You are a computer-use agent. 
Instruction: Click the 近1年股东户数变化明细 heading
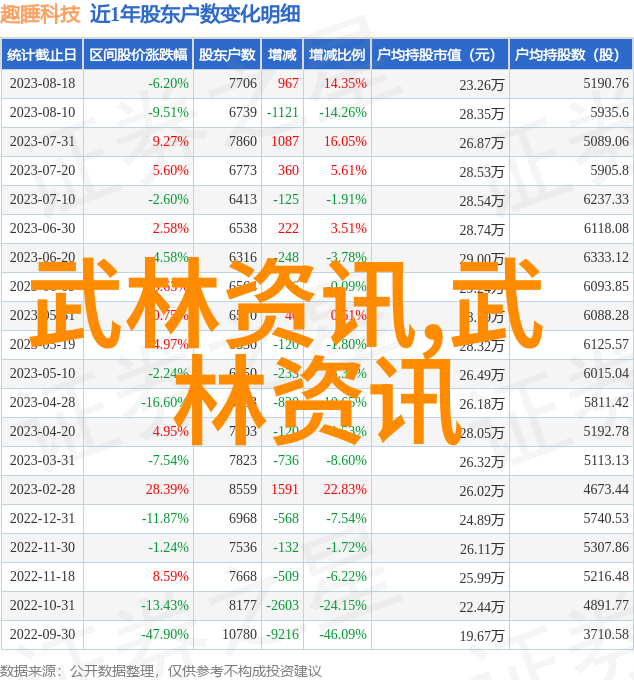(195, 14)
